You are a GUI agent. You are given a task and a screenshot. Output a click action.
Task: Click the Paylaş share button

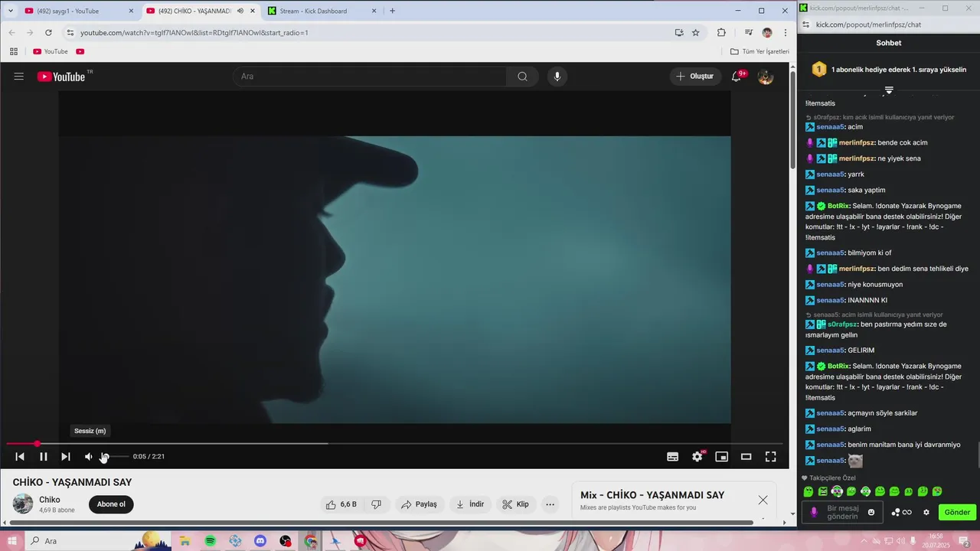point(419,504)
